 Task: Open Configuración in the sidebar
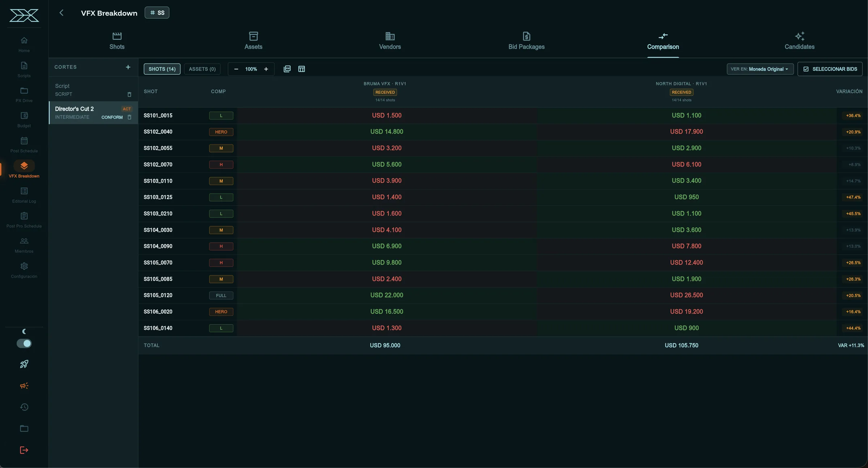pyautogui.click(x=24, y=270)
